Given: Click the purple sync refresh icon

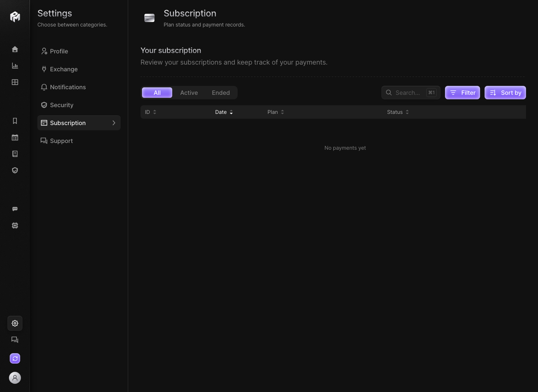Looking at the screenshot, I should point(15,358).
